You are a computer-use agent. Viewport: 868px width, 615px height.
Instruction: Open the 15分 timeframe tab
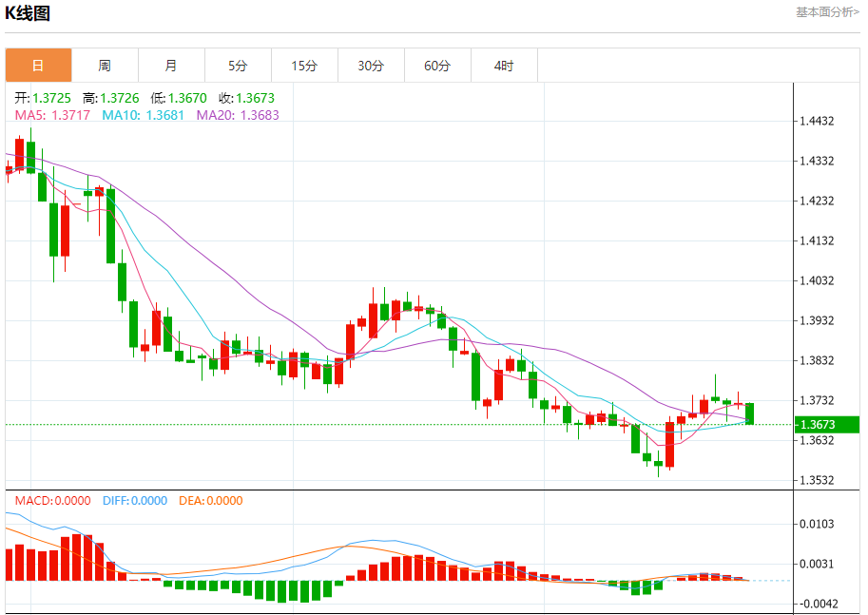point(304,66)
